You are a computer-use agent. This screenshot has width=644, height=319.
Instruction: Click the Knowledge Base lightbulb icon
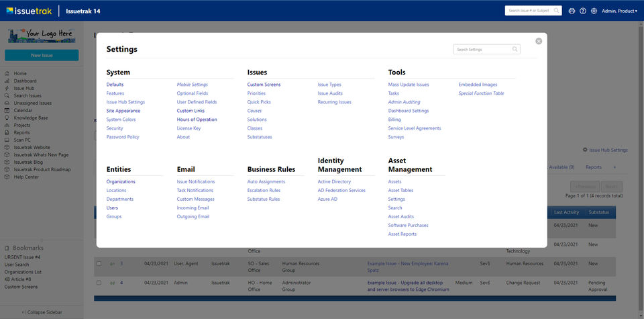(7, 118)
